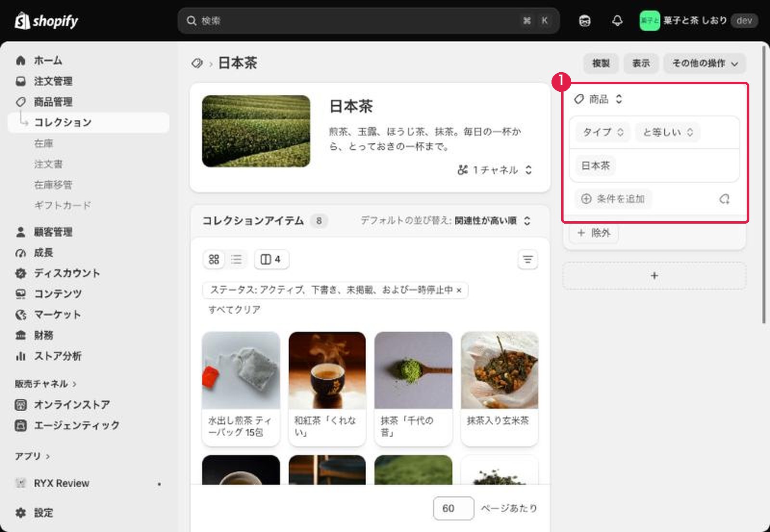Click the 検索 search field
The image size is (770, 532).
369,21
